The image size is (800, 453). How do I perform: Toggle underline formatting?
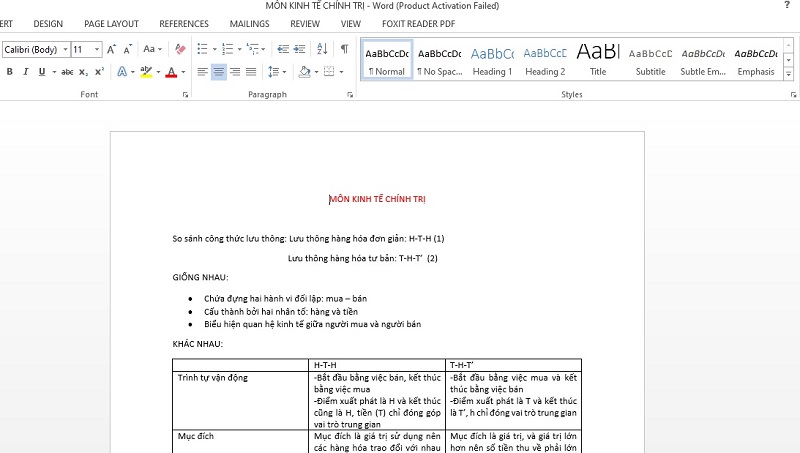click(x=42, y=72)
